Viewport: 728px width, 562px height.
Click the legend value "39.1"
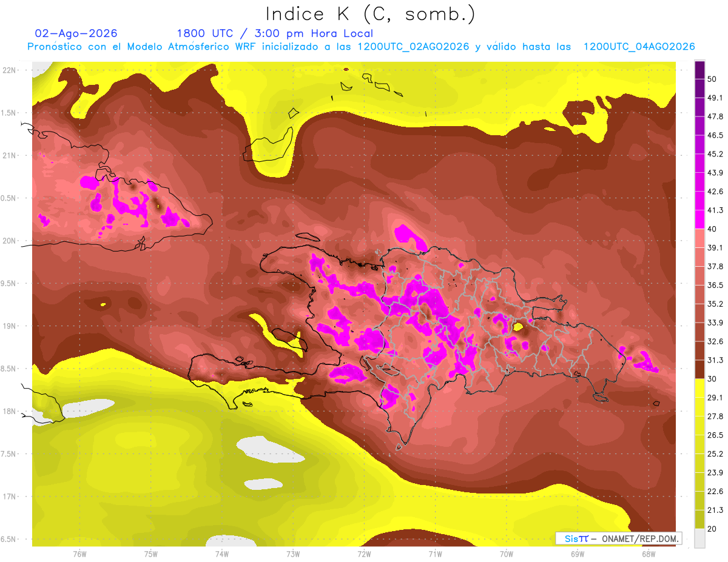click(x=716, y=247)
